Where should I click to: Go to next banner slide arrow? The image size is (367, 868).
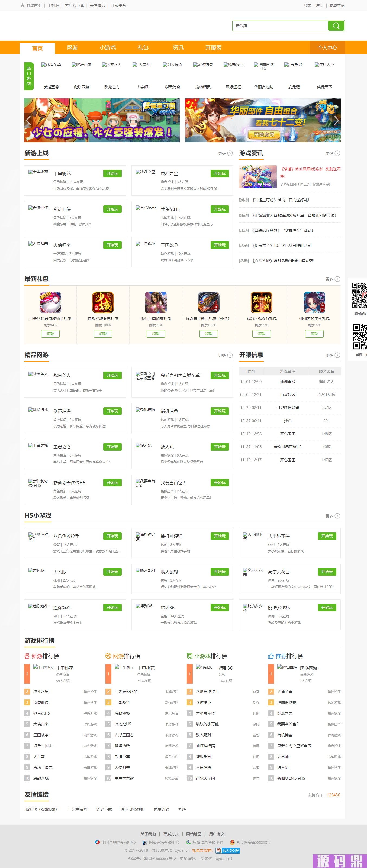coord(336,120)
